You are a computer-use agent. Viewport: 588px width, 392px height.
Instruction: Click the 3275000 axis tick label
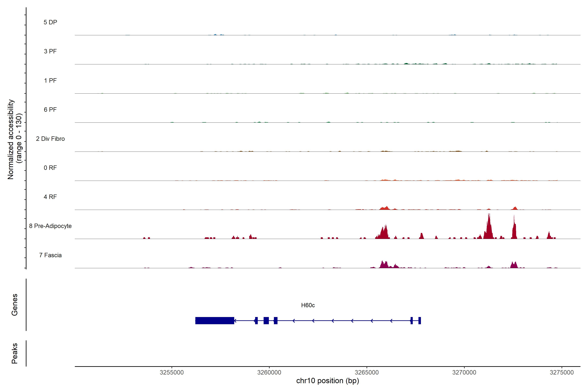562,372
